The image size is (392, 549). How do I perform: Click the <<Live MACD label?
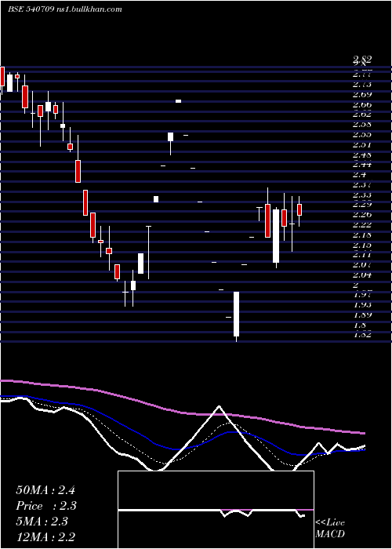click(x=330, y=529)
